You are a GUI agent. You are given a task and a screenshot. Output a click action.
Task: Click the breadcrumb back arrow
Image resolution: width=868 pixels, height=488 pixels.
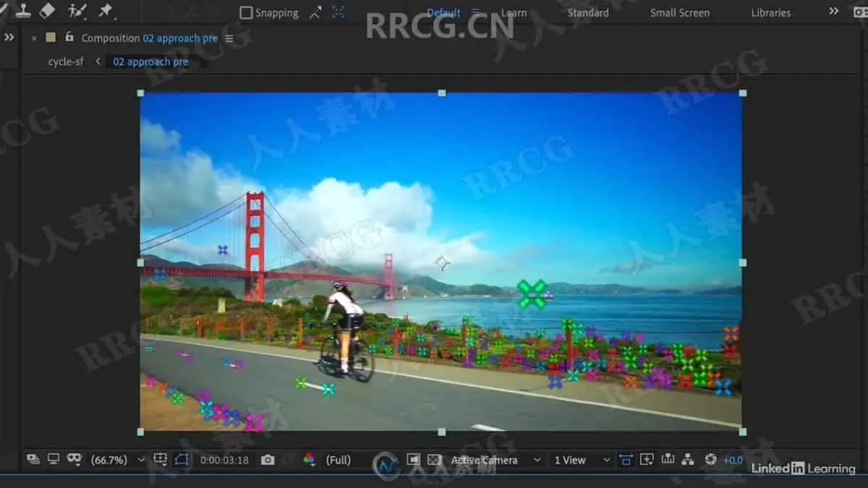click(98, 62)
